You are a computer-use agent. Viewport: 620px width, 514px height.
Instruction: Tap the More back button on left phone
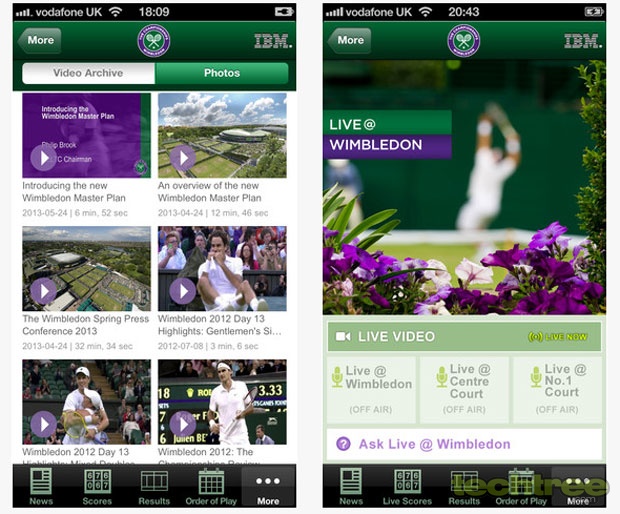click(40, 40)
